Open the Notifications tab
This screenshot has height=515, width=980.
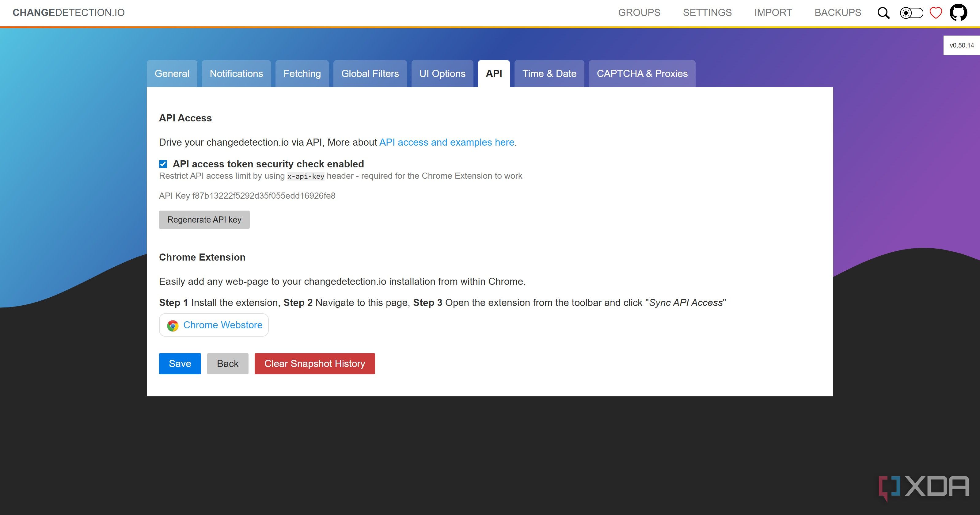tap(236, 74)
